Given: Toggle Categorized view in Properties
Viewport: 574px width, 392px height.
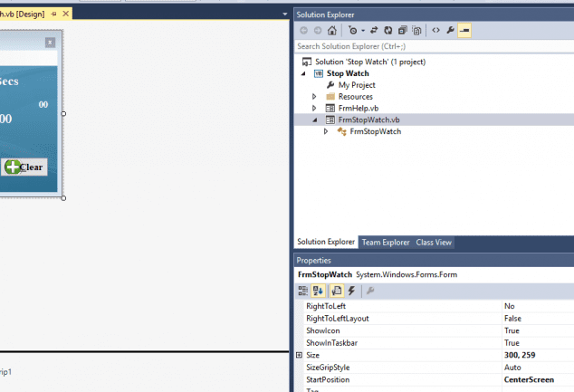Looking at the screenshot, I should [x=303, y=291].
